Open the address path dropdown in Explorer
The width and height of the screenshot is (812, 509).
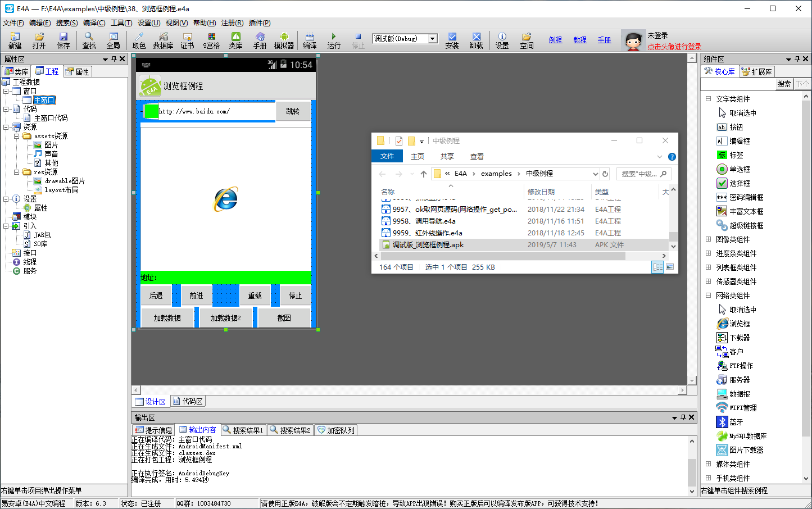(595, 174)
